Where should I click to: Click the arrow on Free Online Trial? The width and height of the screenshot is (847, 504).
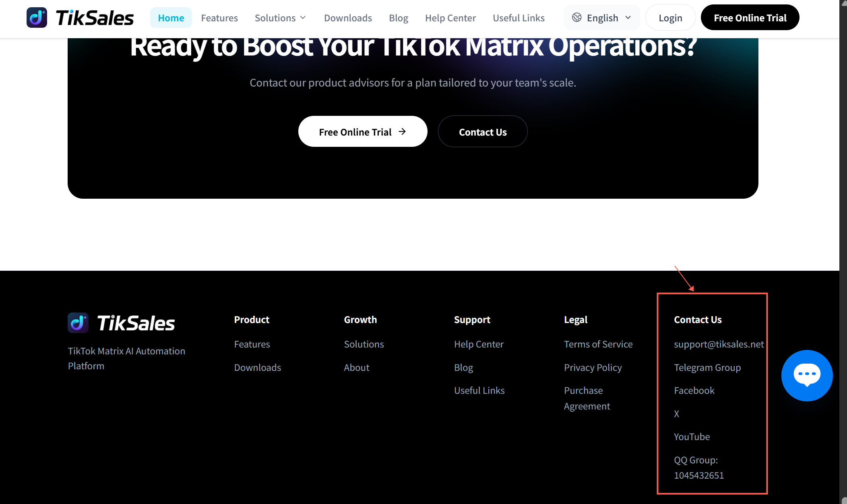tap(402, 132)
